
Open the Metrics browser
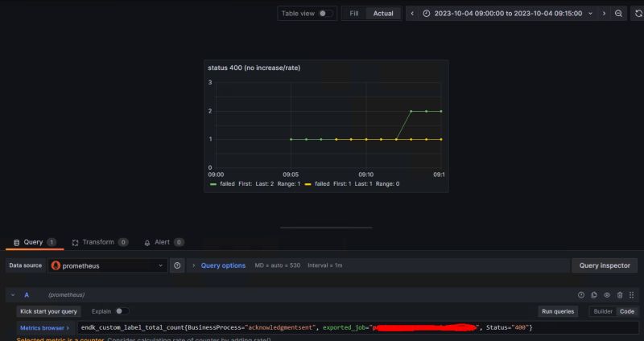point(45,328)
